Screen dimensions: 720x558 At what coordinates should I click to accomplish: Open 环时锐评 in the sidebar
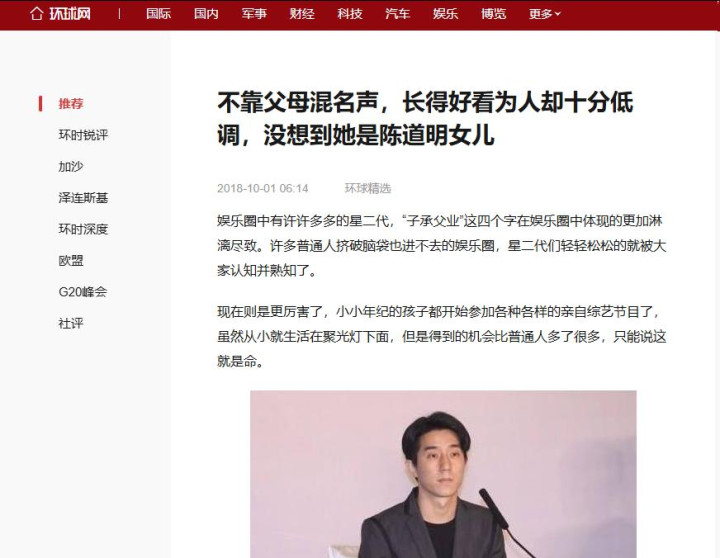coord(83,135)
